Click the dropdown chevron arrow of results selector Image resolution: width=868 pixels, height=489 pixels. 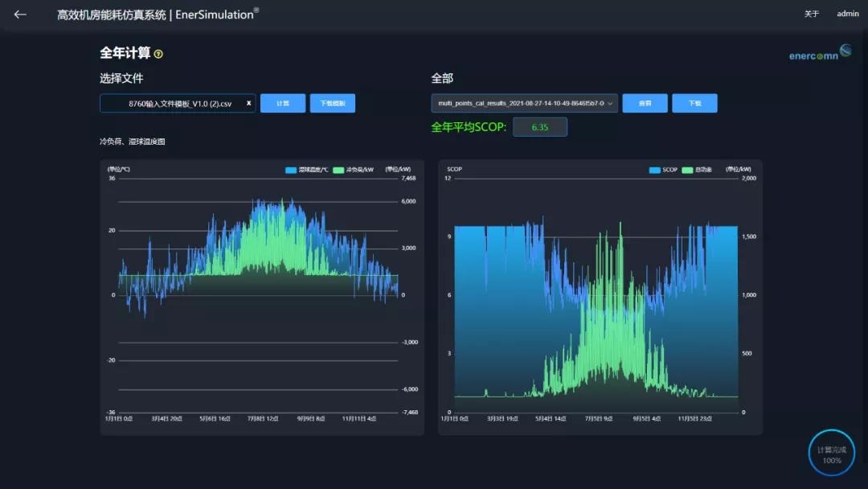pyautogui.click(x=610, y=103)
